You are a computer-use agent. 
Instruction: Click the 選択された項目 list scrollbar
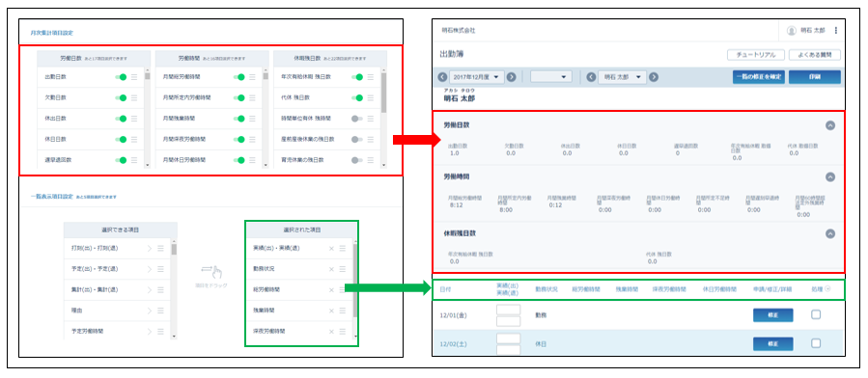pyautogui.click(x=355, y=280)
